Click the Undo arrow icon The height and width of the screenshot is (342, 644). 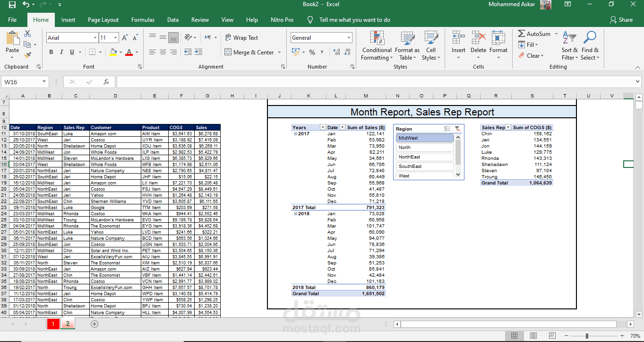pyautogui.click(x=26, y=5)
